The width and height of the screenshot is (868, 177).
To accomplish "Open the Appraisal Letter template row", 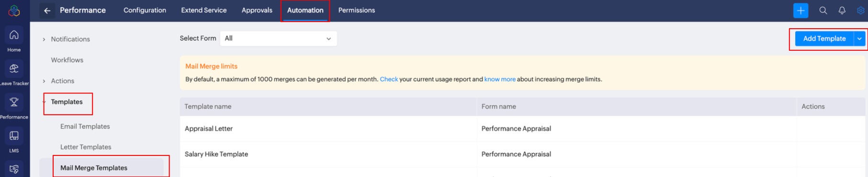I will [x=522, y=129].
